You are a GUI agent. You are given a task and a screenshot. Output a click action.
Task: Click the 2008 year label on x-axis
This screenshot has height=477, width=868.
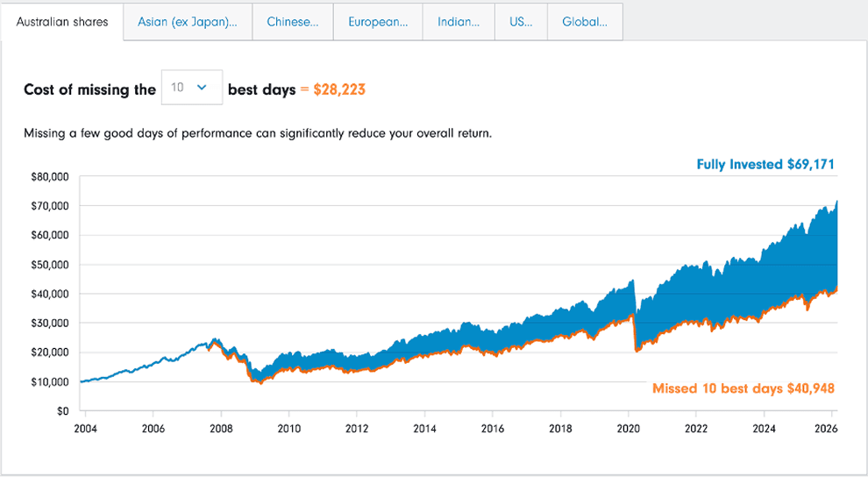pyautogui.click(x=221, y=429)
